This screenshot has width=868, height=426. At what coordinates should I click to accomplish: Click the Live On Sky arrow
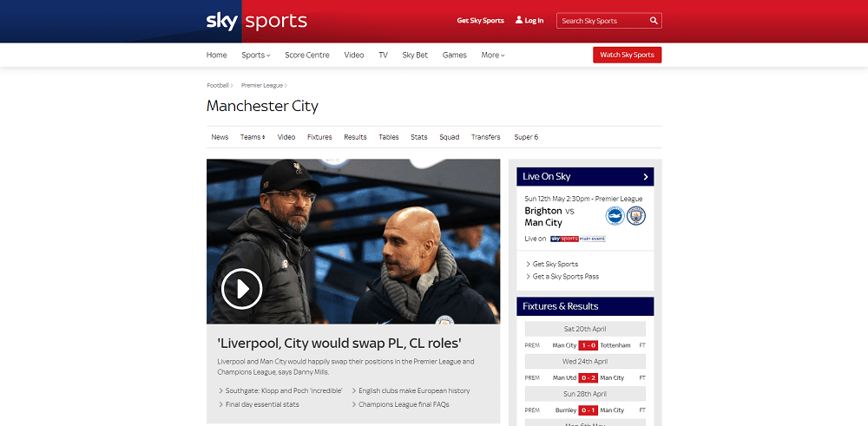646,177
